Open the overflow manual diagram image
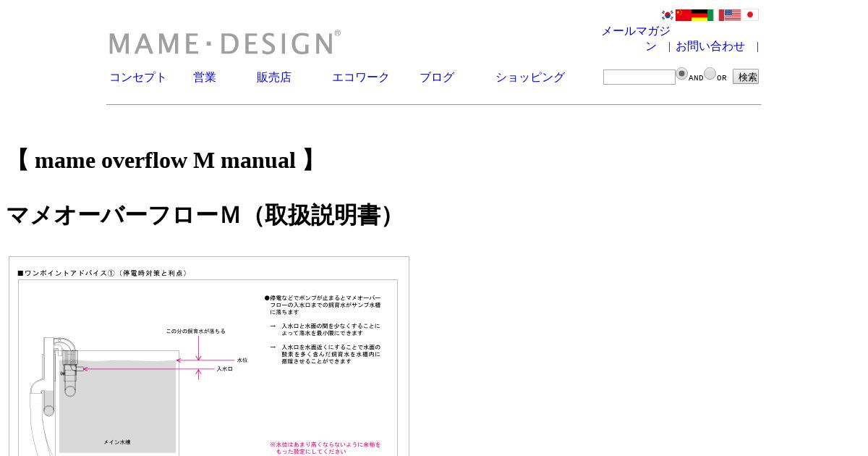The height and width of the screenshot is (456, 868). [x=209, y=356]
